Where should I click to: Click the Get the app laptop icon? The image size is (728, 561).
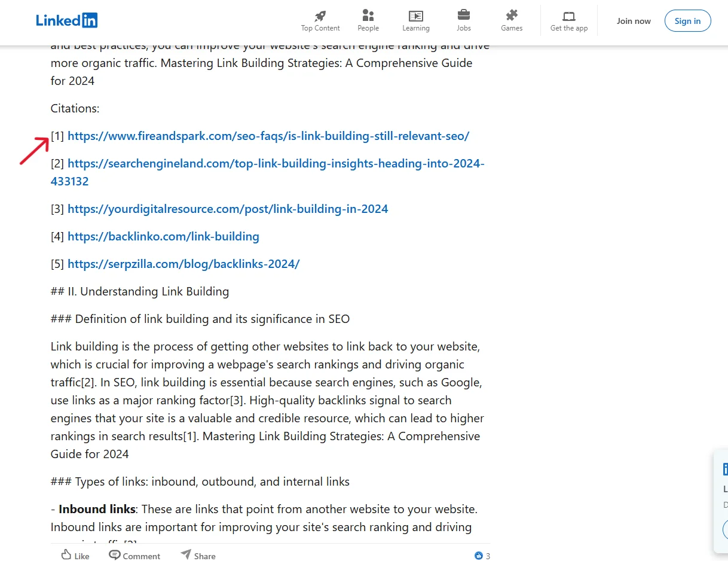(568, 17)
